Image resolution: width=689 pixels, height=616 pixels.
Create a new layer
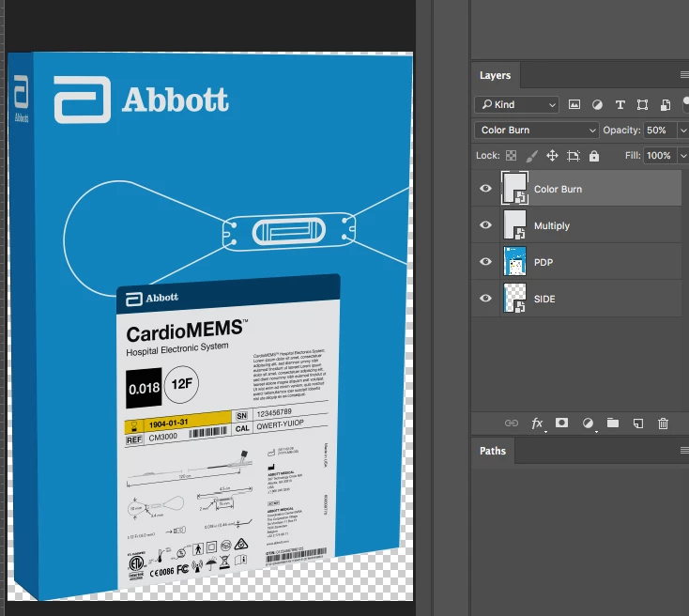click(638, 423)
